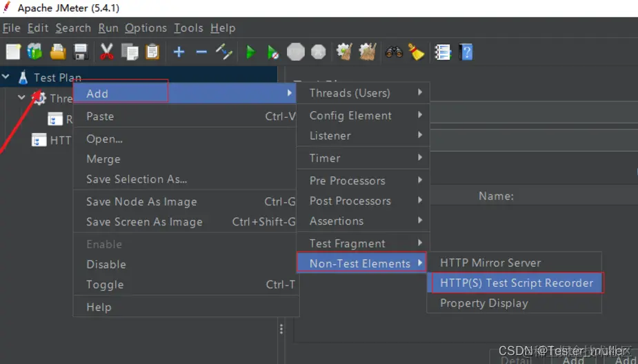Click the Thread Group gear icon
The width and height of the screenshot is (638, 364).
point(39,98)
